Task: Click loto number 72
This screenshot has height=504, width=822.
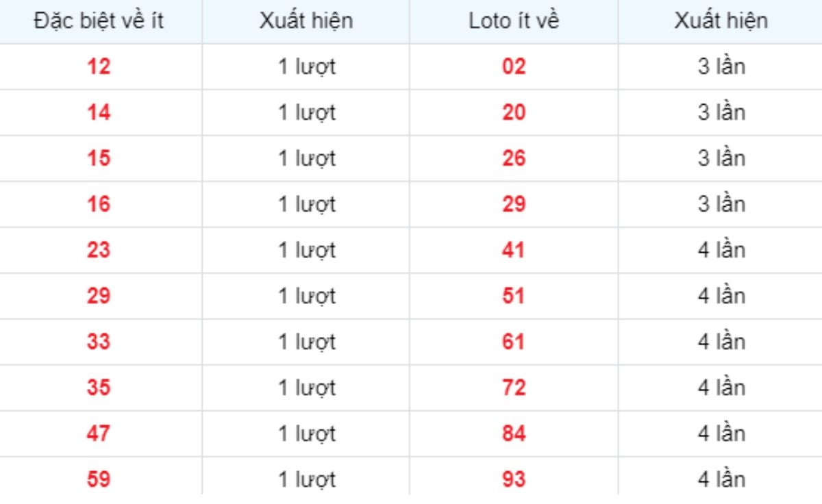Action: click(514, 388)
